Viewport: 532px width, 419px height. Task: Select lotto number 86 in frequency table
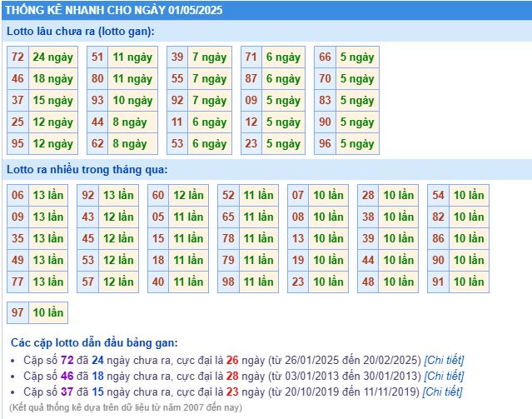[439, 238]
